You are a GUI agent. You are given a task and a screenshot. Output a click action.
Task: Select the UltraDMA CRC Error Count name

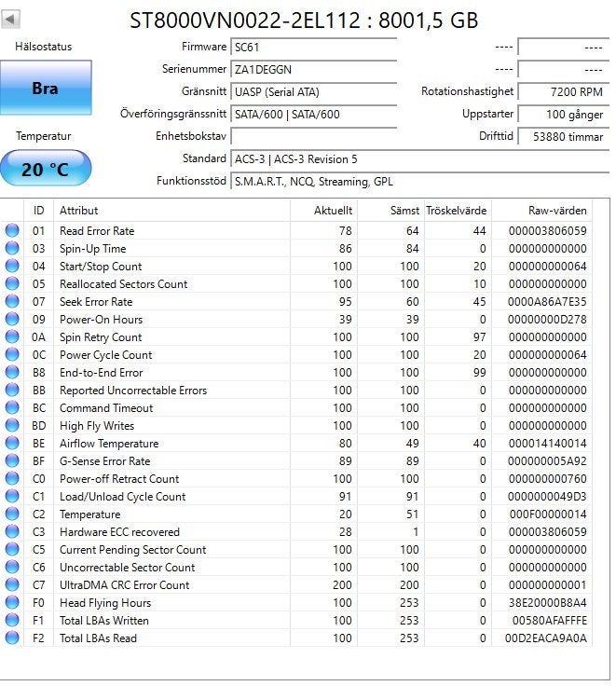(x=124, y=585)
